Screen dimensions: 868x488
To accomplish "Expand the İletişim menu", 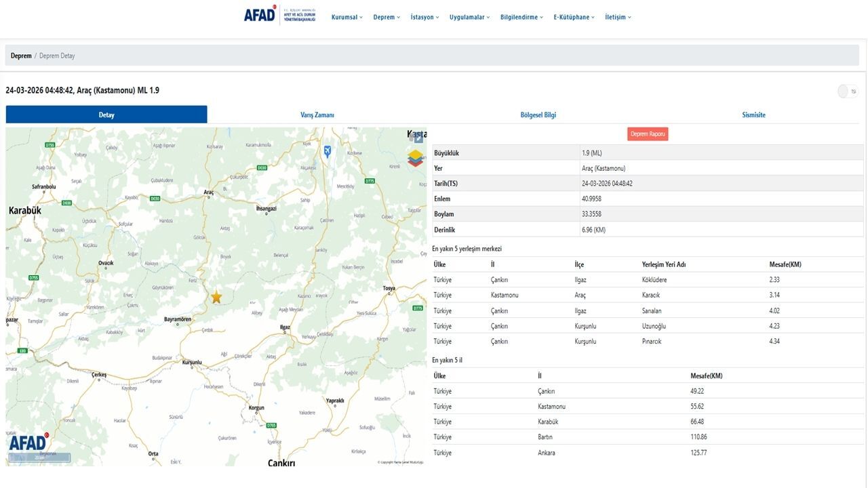I will 618,18.
